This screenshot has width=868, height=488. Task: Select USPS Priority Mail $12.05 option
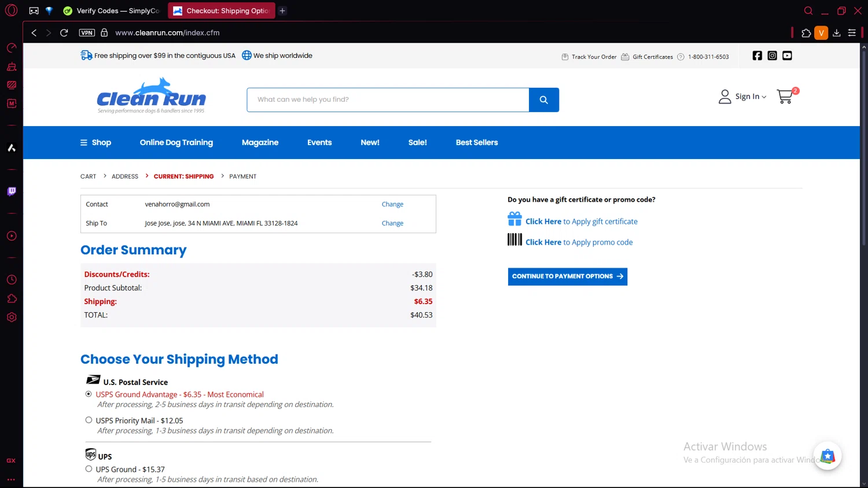[89, 420]
